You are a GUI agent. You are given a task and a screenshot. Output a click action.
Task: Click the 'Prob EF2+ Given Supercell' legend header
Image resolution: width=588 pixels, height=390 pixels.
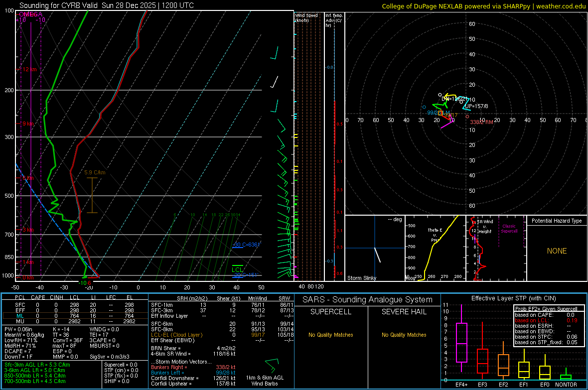(x=546, y=309)
